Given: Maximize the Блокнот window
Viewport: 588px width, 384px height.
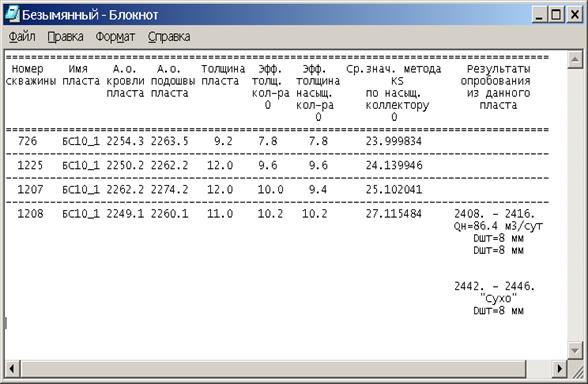Looking at the screenshot, I should [x=556, y=15].
